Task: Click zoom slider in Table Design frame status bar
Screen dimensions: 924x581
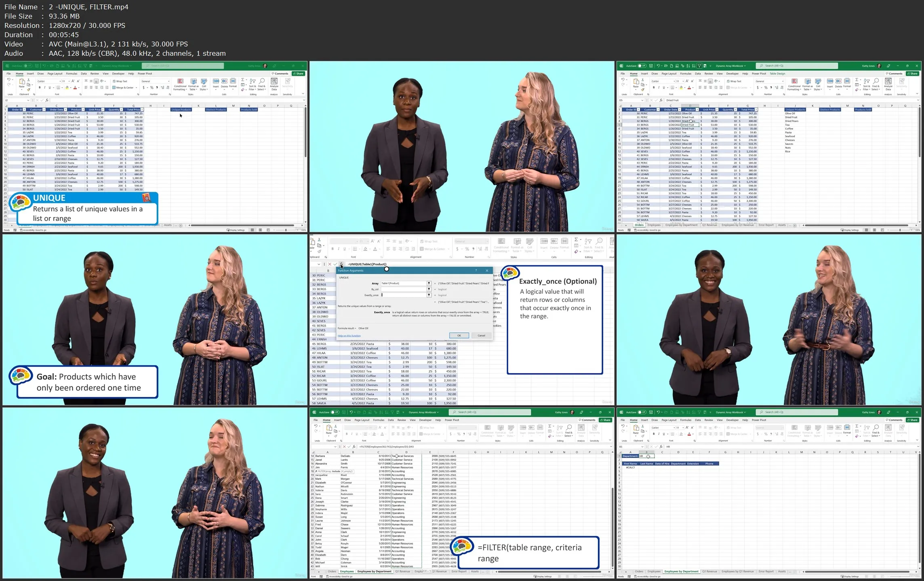Action: point(899,230)
